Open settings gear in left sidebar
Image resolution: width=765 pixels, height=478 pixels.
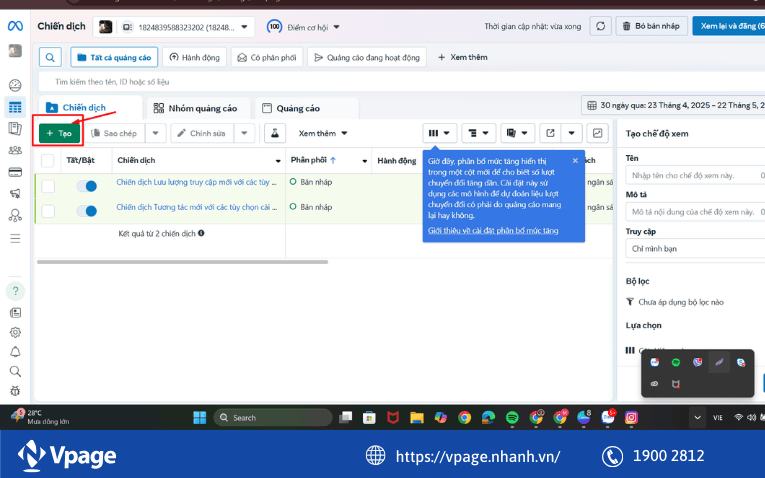15,332
